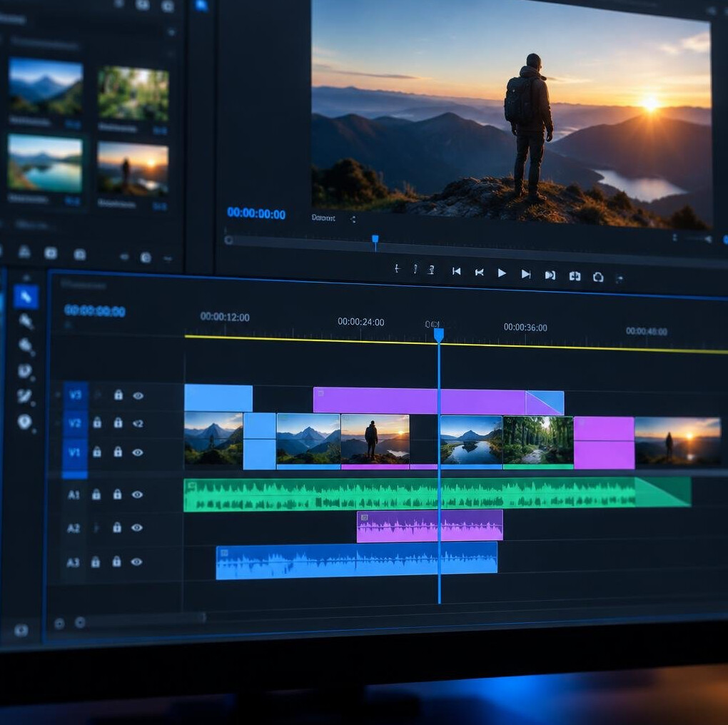Image resolution: width=728 pixels, height=725 pixels.
Task: Select the purple audio clip on track A2
Action: coord(430,526)
